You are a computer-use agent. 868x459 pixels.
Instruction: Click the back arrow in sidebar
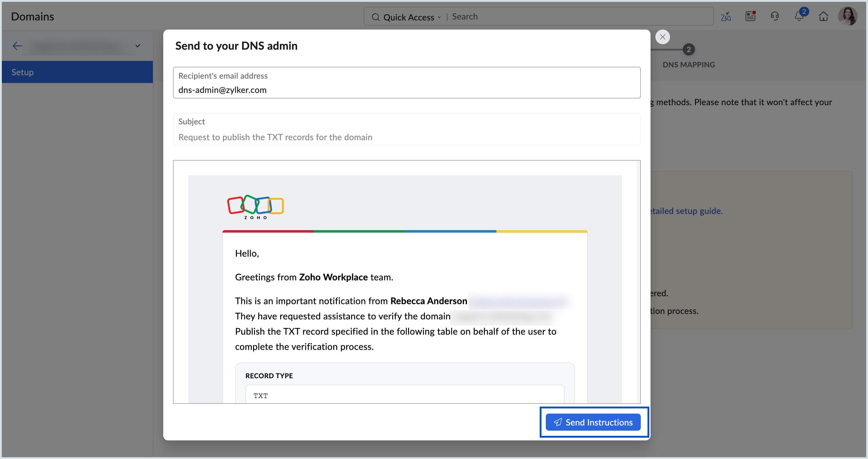click(x=17, y=46)
